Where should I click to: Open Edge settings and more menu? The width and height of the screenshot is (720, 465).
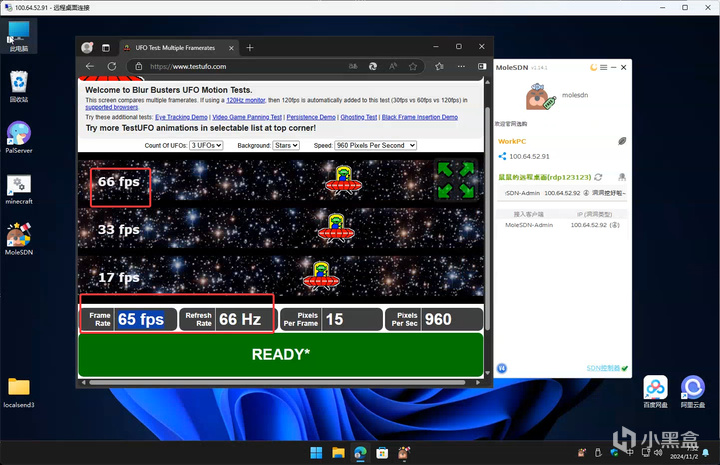[461, 67]
